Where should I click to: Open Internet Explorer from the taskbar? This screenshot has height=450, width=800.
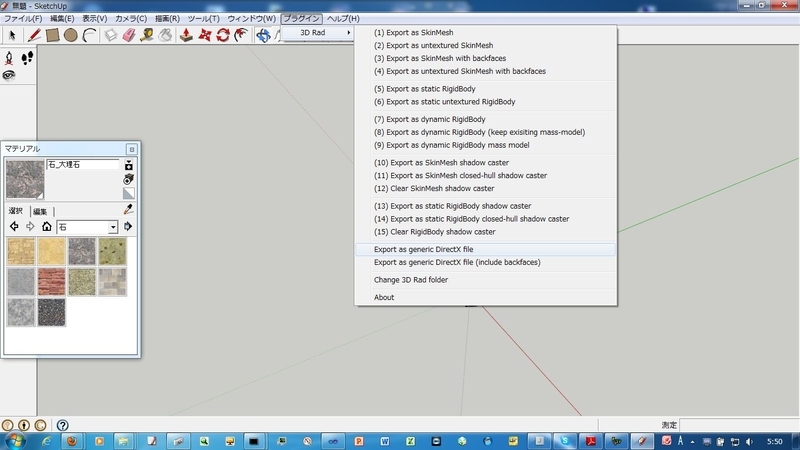tap(46, 441)
